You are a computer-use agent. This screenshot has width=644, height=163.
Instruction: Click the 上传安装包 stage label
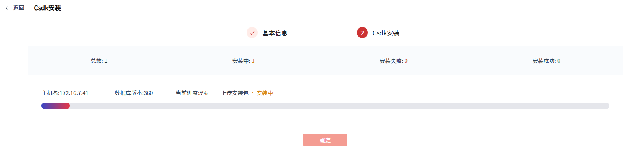[x=235, y=93]
